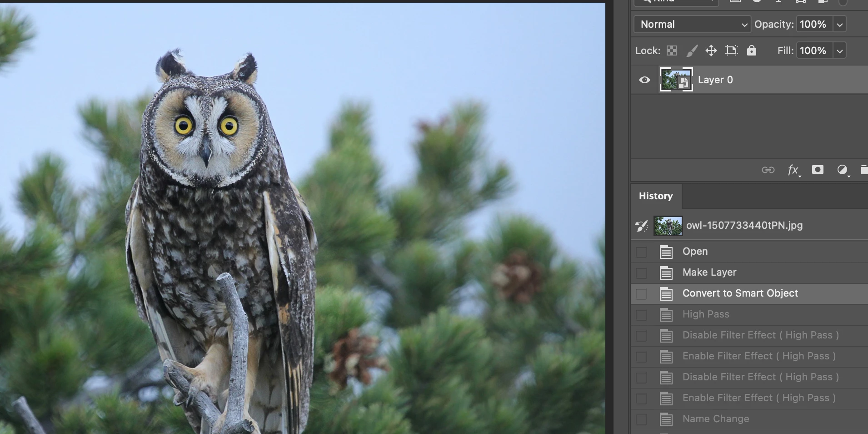Switch to the History tab
Image resolution: width=868 pixels, height=434 pixels.
[656, 196]
